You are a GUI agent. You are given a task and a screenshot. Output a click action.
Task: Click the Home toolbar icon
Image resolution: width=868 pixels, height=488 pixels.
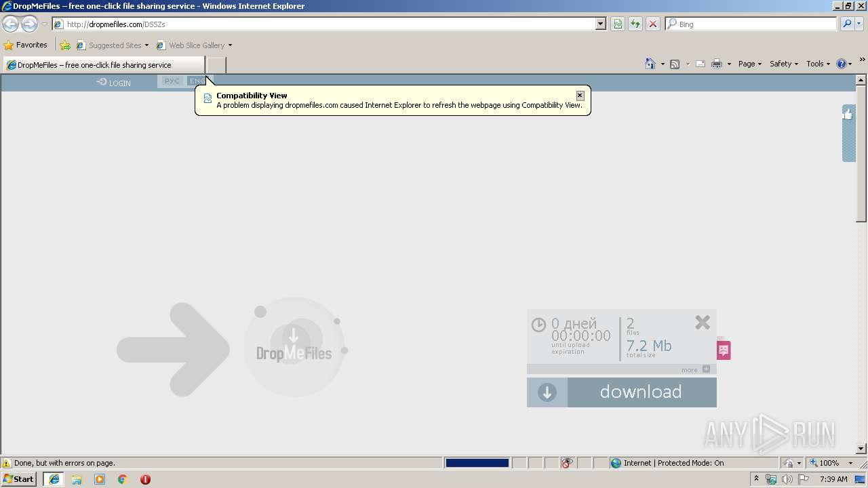(x=650, y=64)
